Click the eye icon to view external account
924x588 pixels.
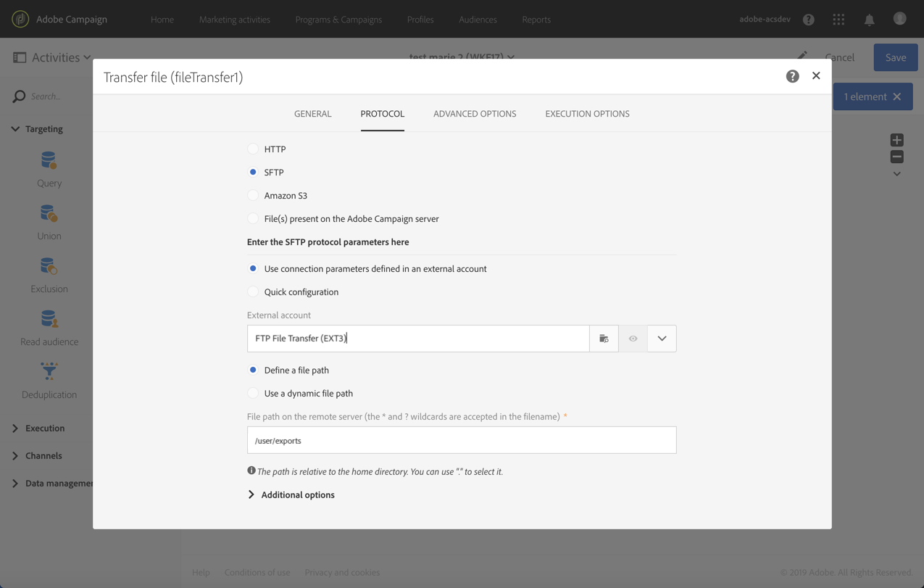633,339
